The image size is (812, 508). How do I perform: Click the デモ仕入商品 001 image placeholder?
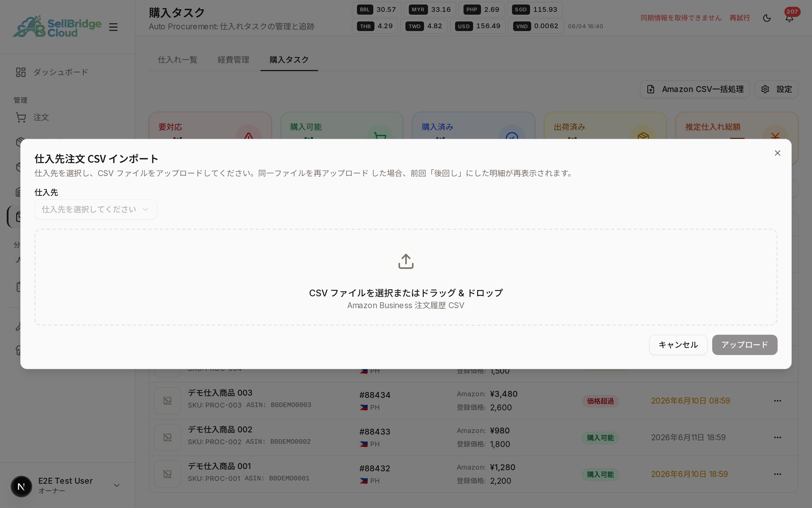click(x=167, y=474)
